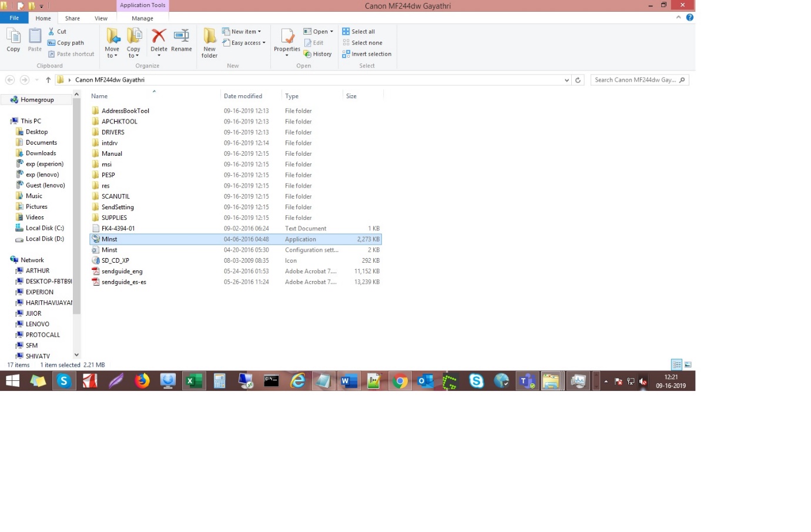
Task: Click the Copy ribbon button
Action: pos(14,41)
